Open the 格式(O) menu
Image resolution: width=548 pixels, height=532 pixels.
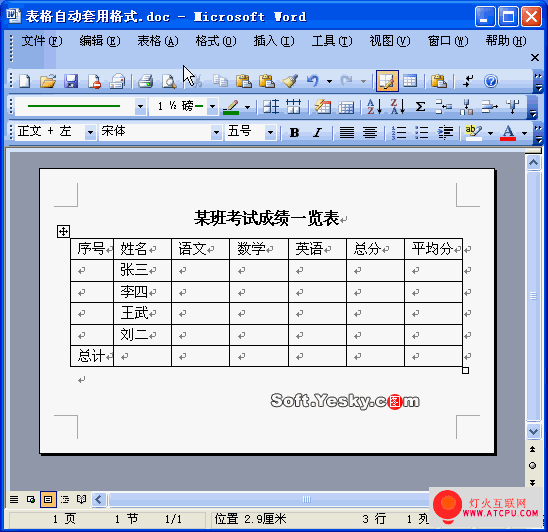(x=216, y=41)
